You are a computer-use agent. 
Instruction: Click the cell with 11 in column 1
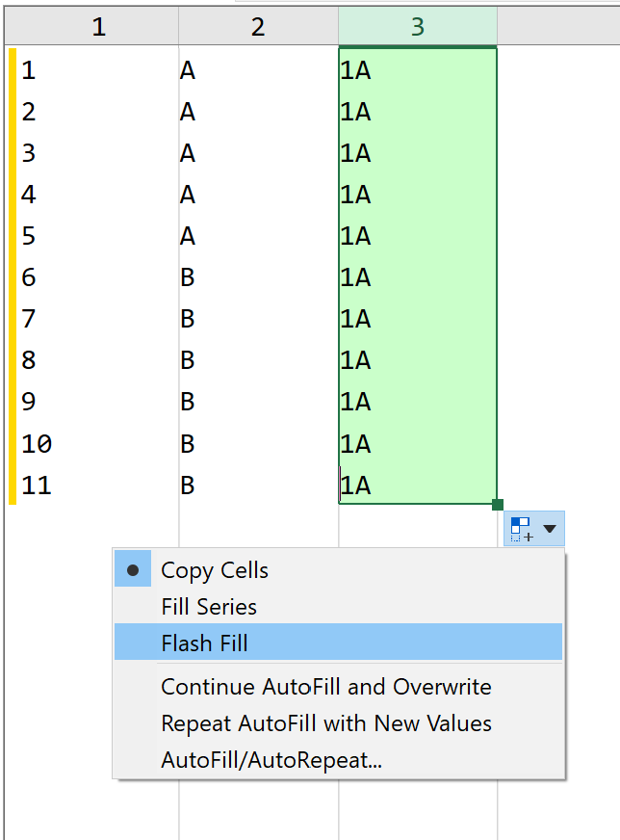97,485
